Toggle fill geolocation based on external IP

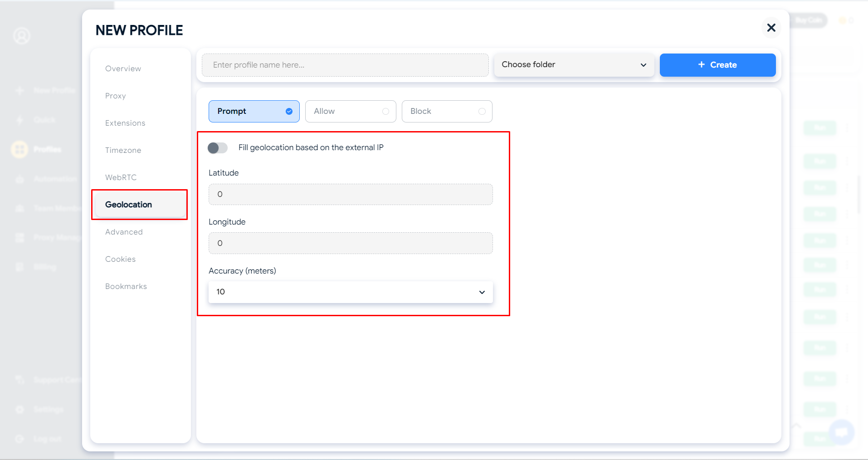[218, 148]
